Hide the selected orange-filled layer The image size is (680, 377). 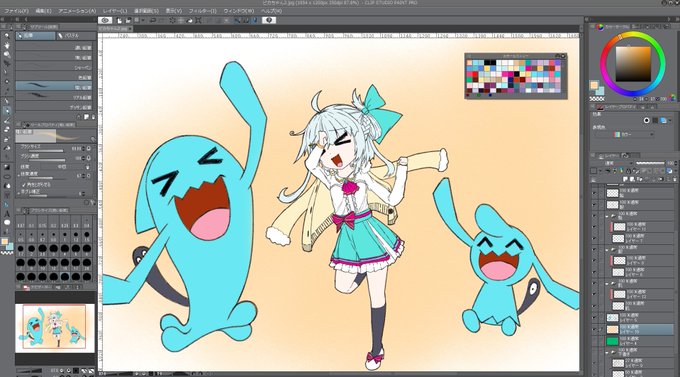(594, 330)
